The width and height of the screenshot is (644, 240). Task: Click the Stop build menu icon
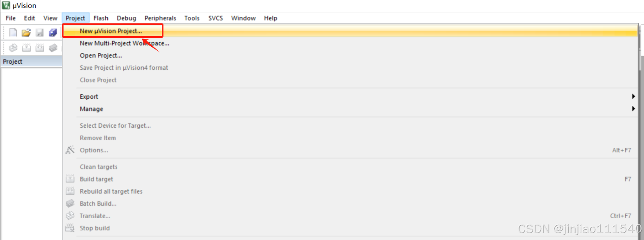coord(70,228)
